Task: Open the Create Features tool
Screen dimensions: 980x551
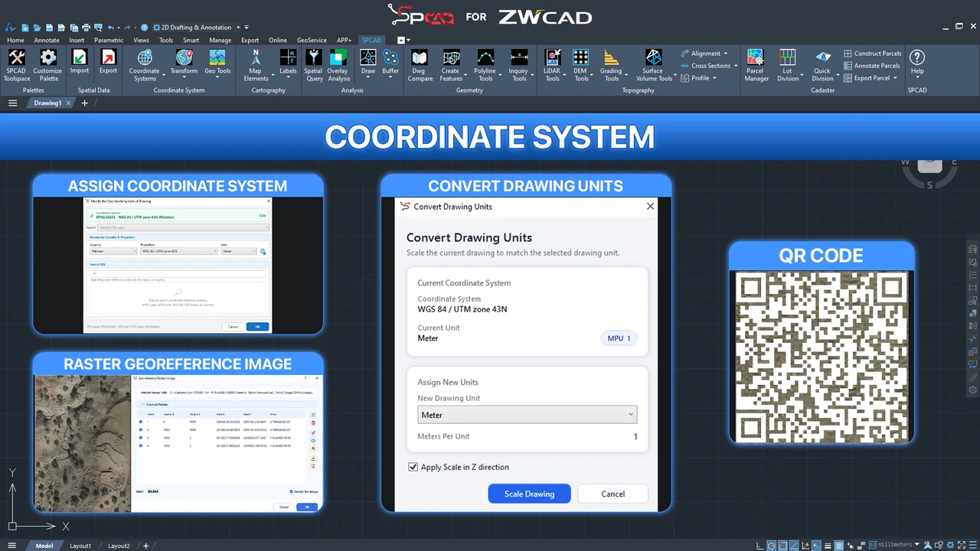Action: 451,65
